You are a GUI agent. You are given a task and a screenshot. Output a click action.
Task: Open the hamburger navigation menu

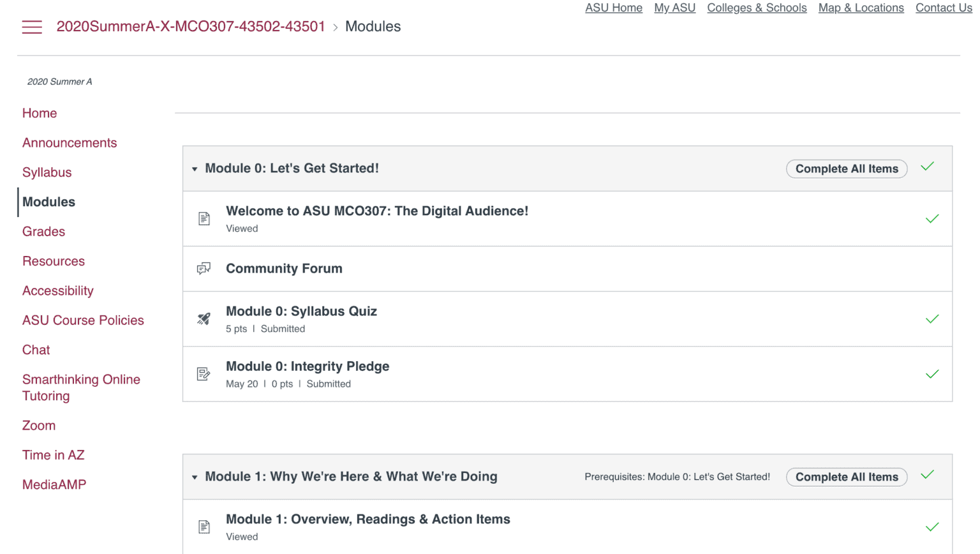coord(32,27)
